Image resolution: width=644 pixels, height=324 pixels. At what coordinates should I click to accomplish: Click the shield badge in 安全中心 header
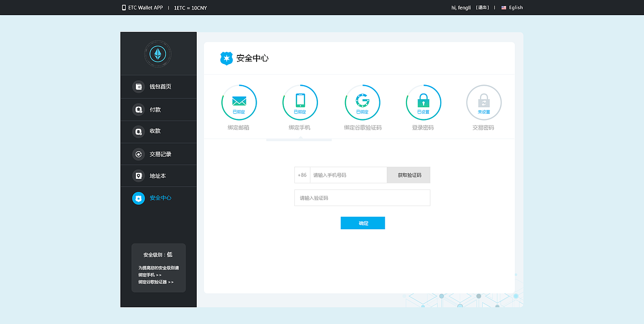tap(226, 58)
